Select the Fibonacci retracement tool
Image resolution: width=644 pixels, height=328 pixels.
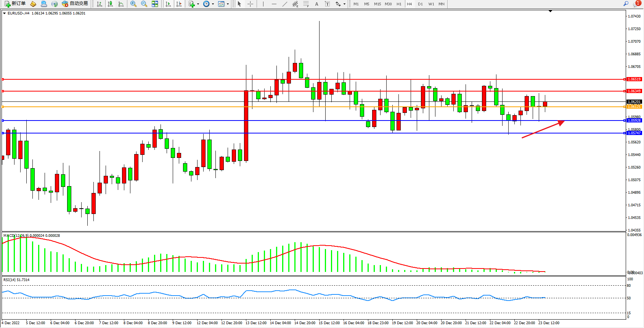[306, 4]
